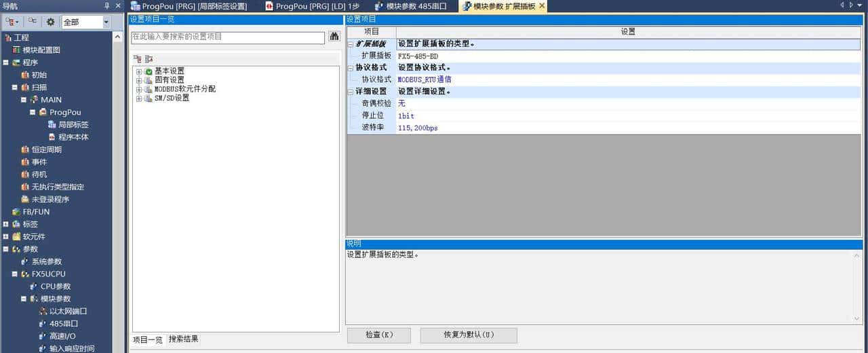
Task: Select 无执行类型指定 in the navigation tree
Action: pyautogui.click(x=58, y=187)
